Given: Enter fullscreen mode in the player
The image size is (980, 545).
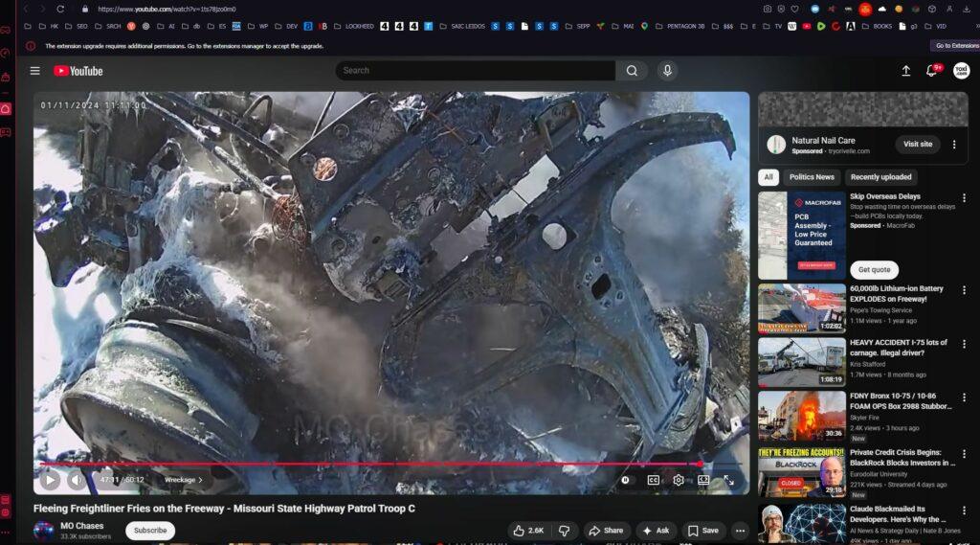Looking at the screenshot, I should click(728, 480).
